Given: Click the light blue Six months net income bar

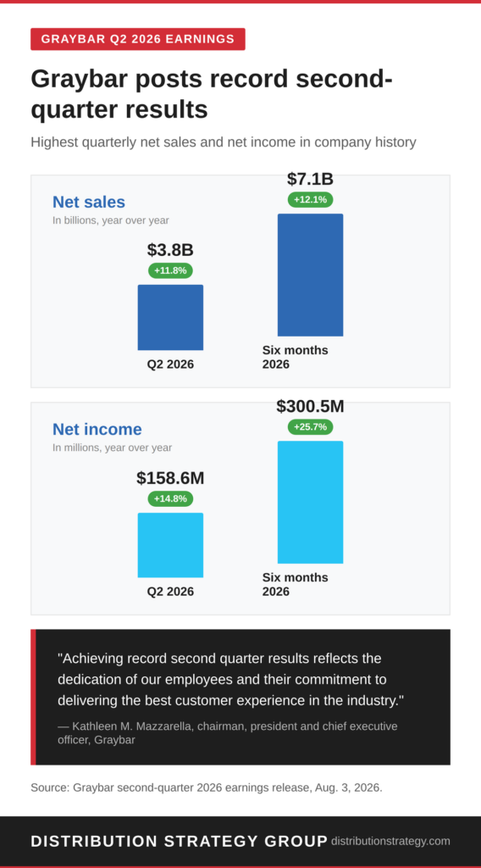Looking at the screenshot, I should point(310,502).
